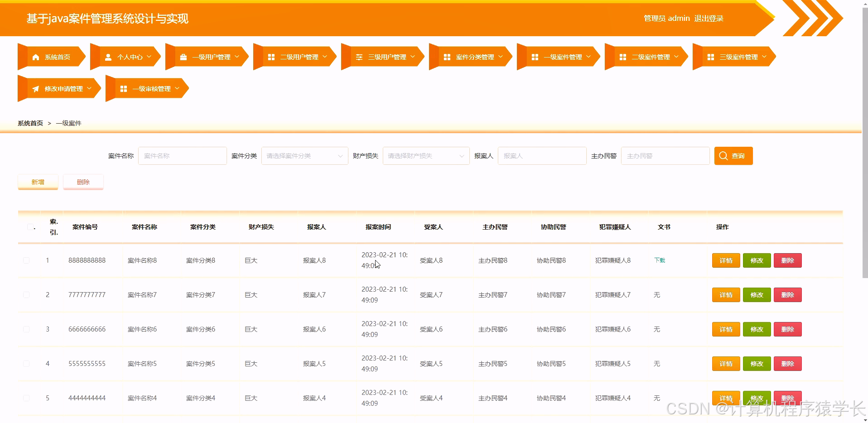Type in the 报案人 input field
The width and height of the screenshot is (868, 423).
[542, 155]
